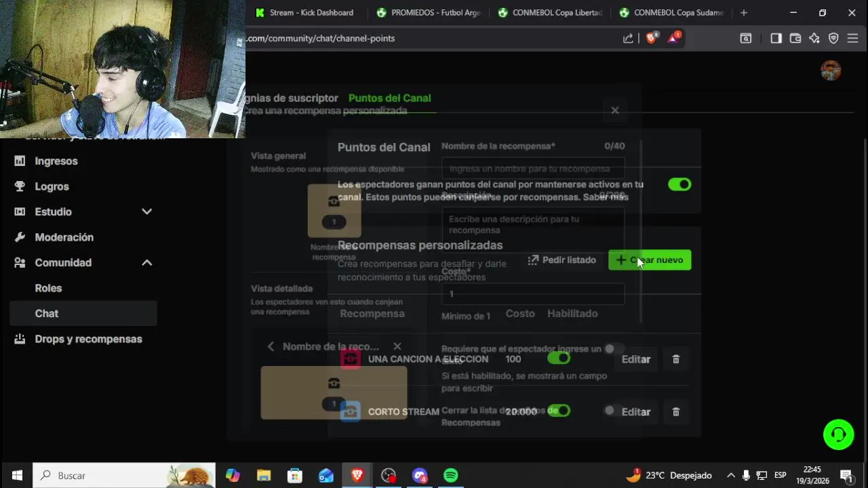Click the taskbar Buscar search box
The image size is (868, 488).
click(124, 475)
